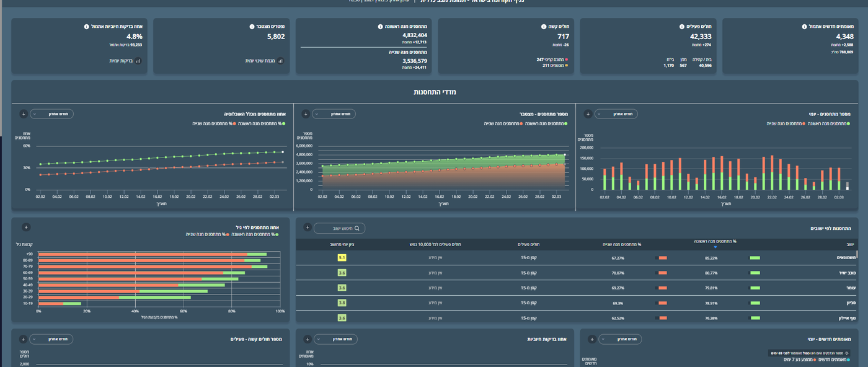The image size is (868, 367).
Task: Sort table by % מתחסנים מנה שנייה column
Action: tap(622, 244)
